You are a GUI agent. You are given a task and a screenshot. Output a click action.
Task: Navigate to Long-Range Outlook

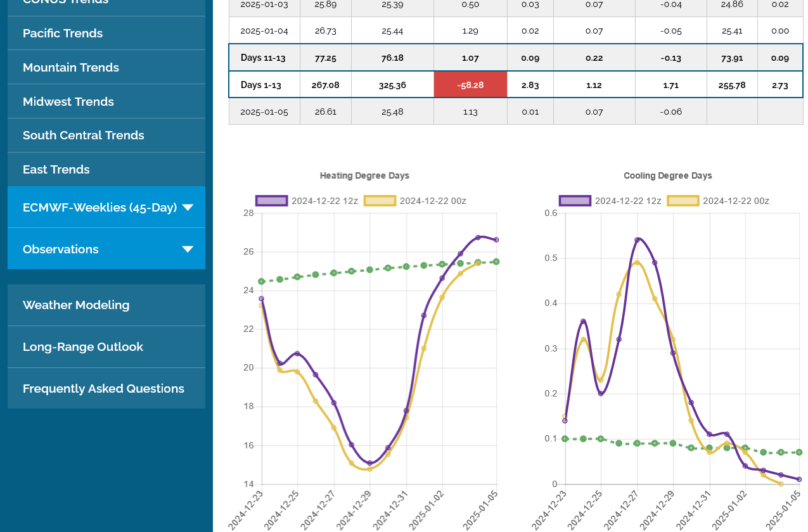tap(83, 347)
